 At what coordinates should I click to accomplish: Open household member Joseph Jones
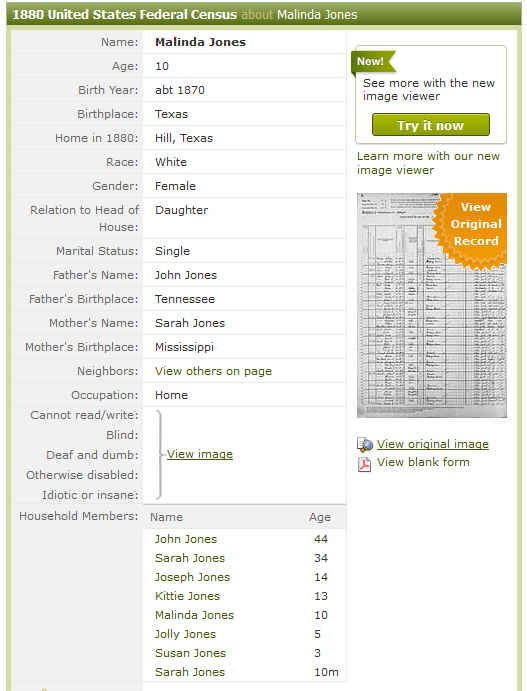click(x=192, y=577)
